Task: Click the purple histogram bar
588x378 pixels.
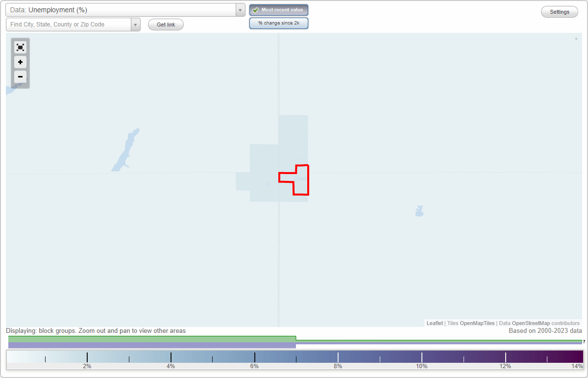Action: [x=152, y=345]
